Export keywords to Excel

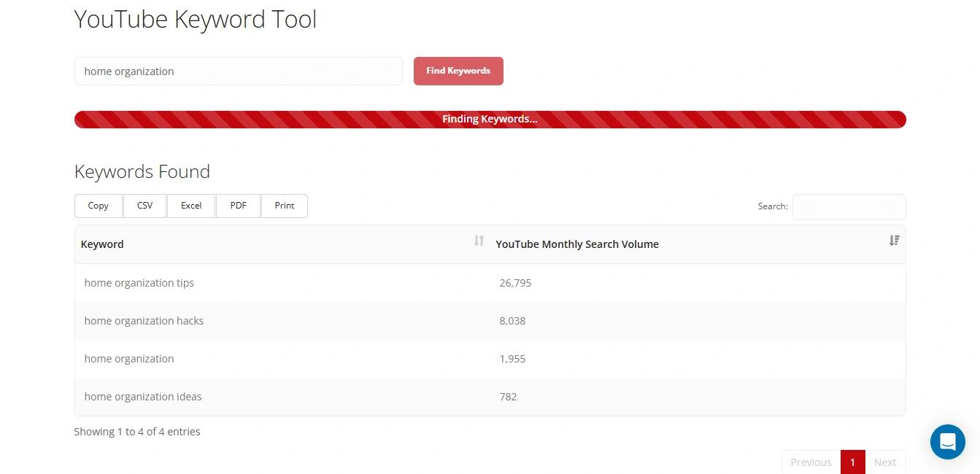pyautogui.click(x=191, y=206)
